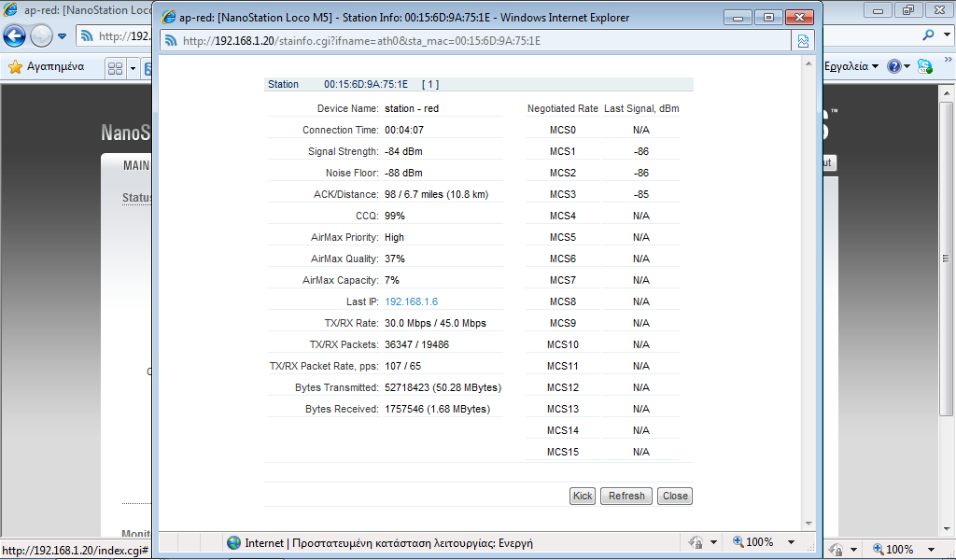Screen dimensions: 956x560
Task: Click the popup scrollbar up arrow
Action: click(808, 63)
